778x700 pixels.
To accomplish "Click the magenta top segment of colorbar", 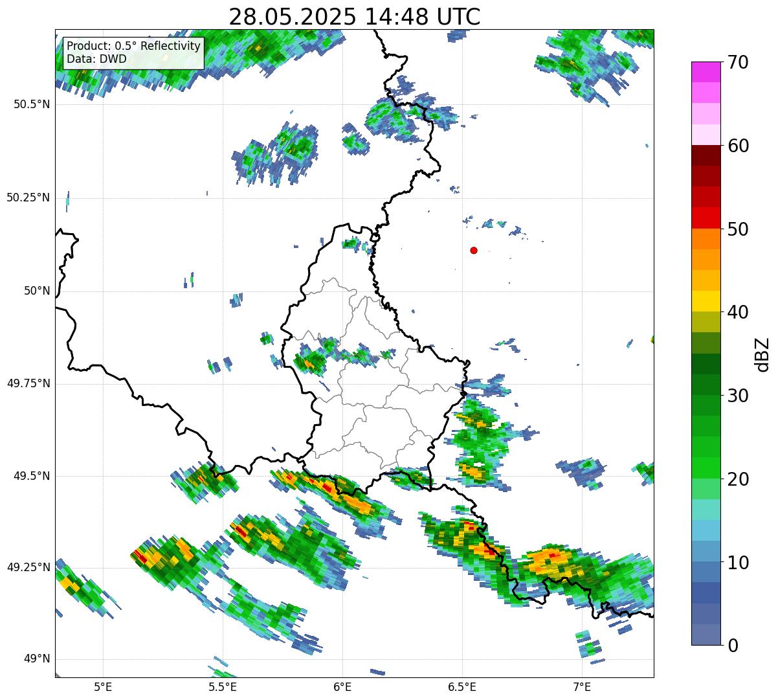I will tap(706, 72).
